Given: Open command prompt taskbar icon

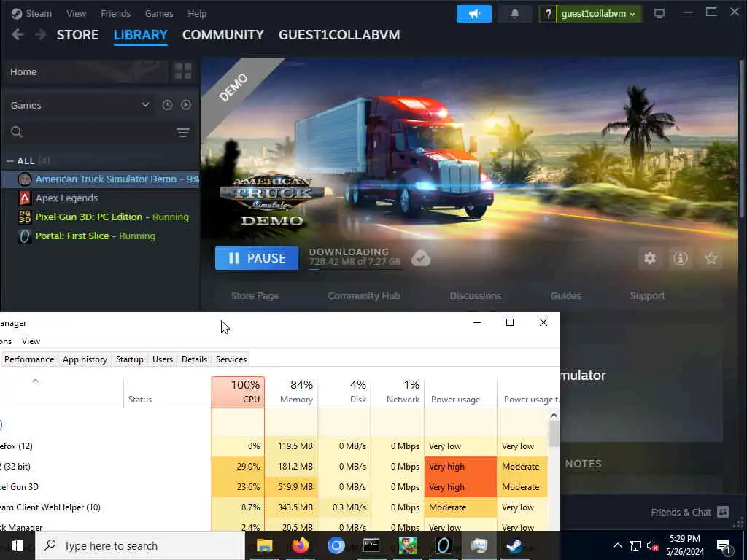Looking at the screenshot, I should 371,545.
